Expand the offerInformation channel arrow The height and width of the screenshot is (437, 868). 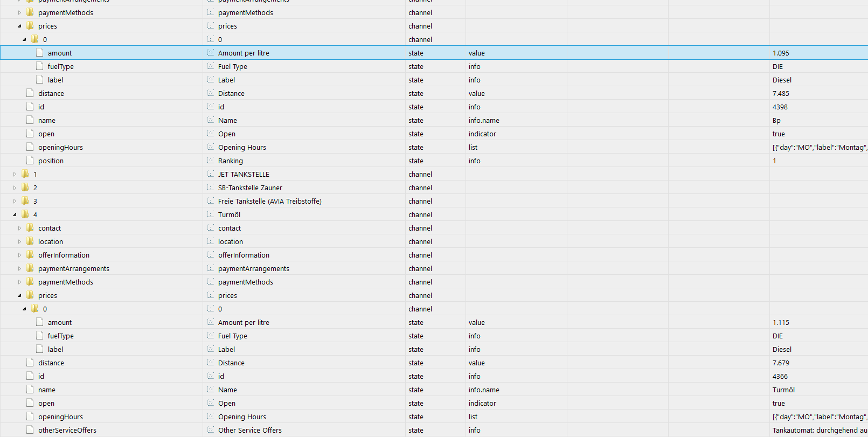coord(19,255)
